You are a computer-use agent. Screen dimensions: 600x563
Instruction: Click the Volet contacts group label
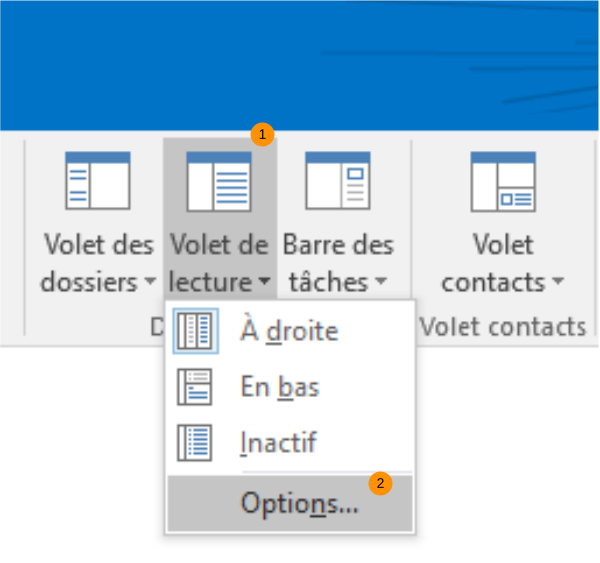point(502,326)
